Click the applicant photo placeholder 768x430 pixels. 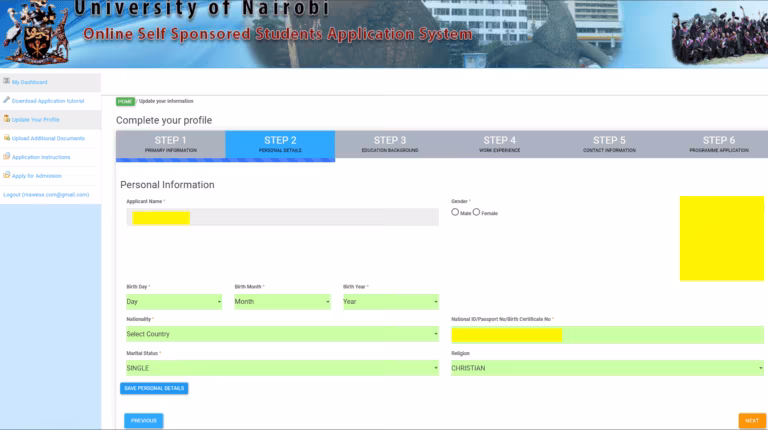pos(721,239)
